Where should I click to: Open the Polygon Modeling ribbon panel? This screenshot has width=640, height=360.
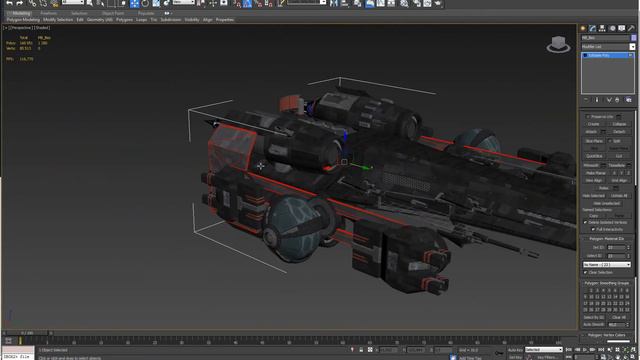click(23, 20)
